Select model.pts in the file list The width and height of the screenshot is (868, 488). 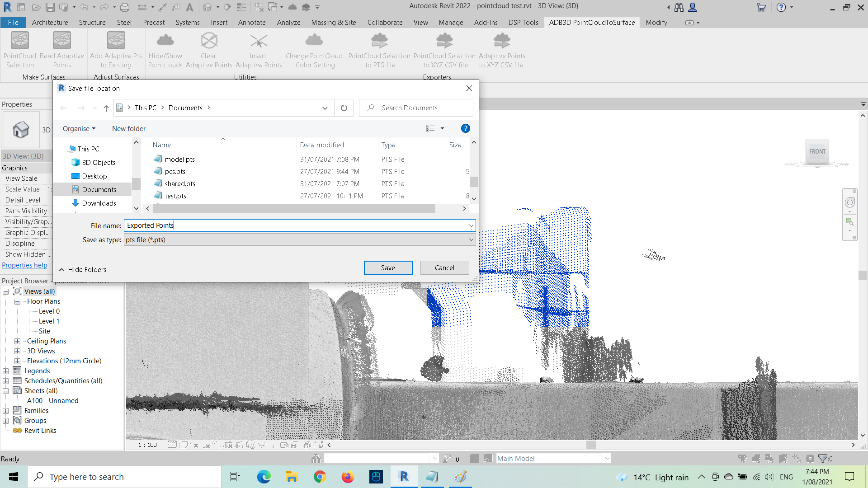[179, 160]
